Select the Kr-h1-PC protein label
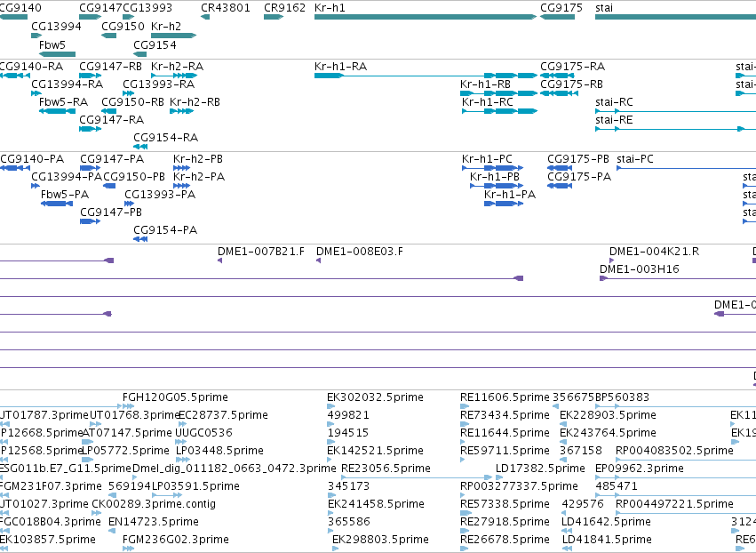 click(487, 159)
